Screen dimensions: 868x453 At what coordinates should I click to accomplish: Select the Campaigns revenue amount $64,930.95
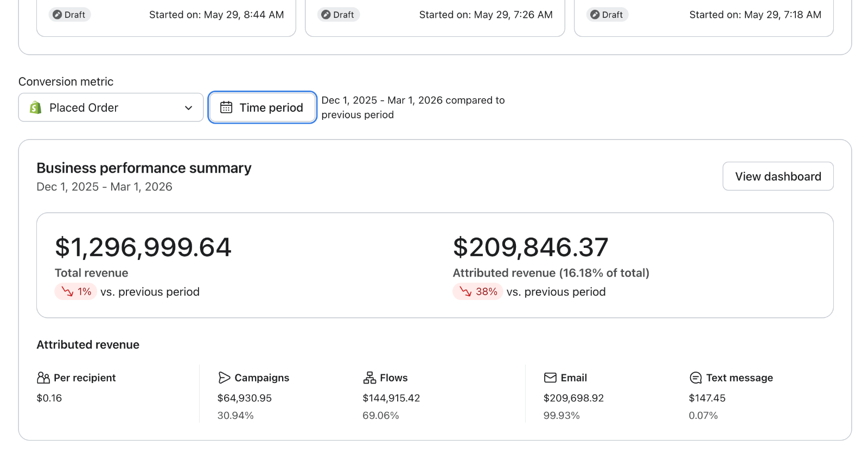point(245,398)
